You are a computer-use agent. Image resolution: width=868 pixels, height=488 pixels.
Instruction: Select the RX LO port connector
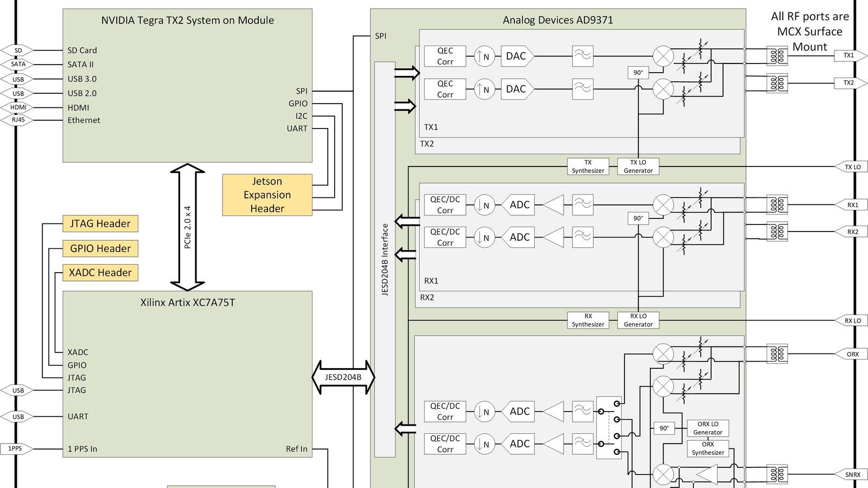point(851,320)
